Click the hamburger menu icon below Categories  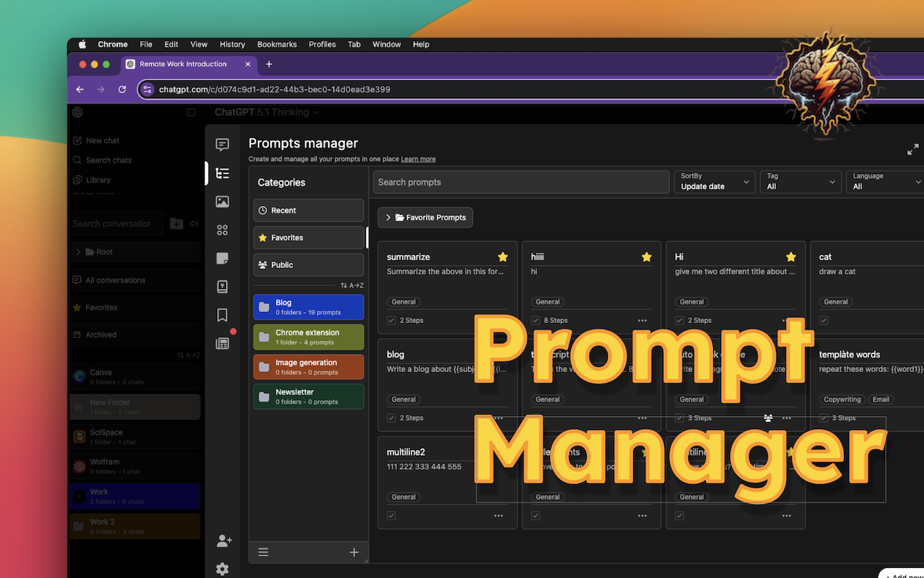[263, 552]
